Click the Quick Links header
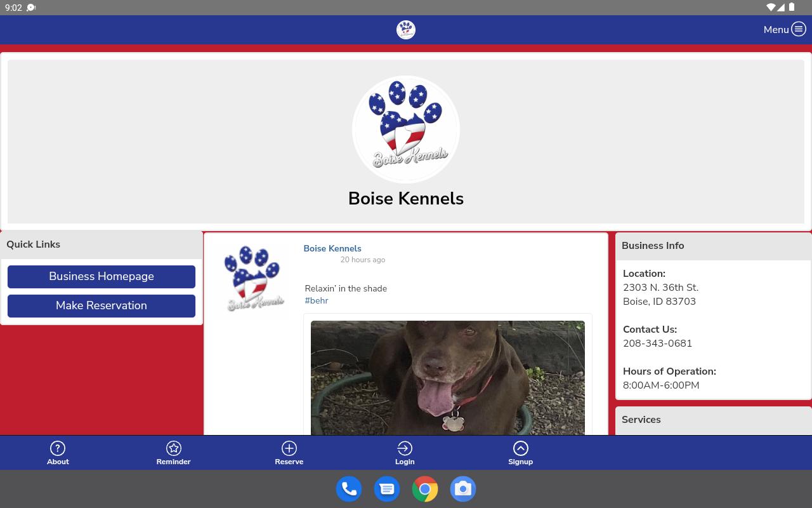This screenshot has height=508, width=812. tap(101, 244)
